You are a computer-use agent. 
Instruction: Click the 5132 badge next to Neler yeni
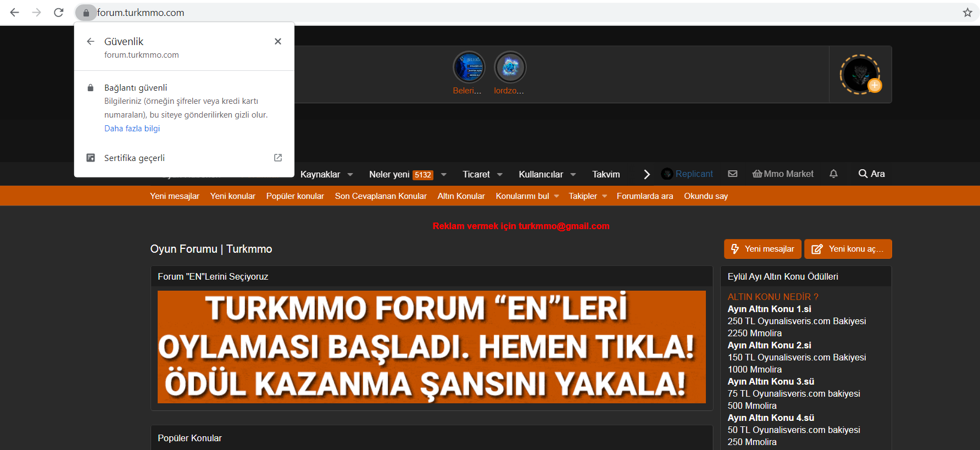pyautogui.click(x=423, y=175)
